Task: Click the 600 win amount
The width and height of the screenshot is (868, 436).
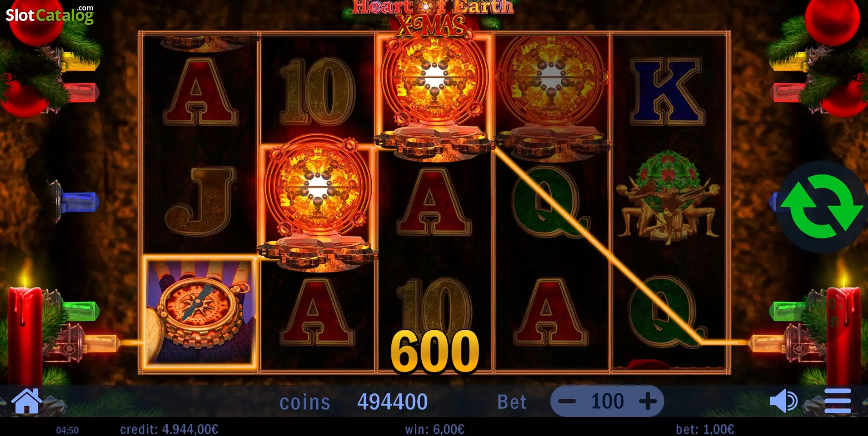Action: 435,351
